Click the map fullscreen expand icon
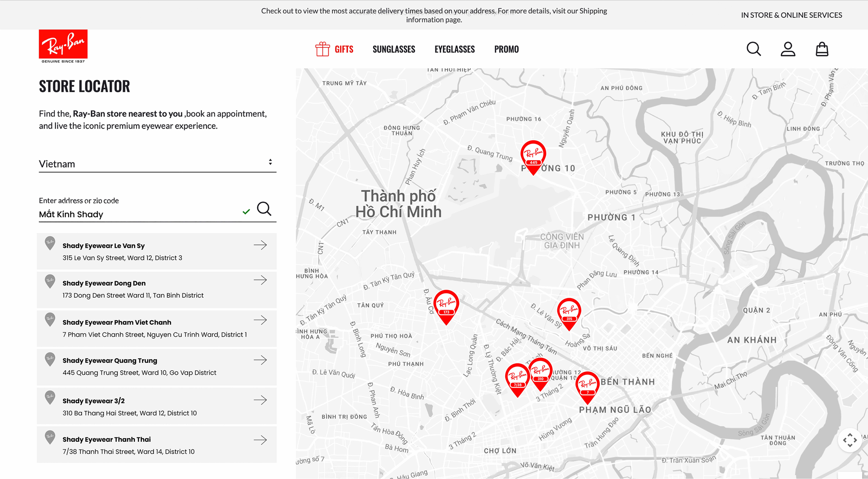 (x=850, y=440)
